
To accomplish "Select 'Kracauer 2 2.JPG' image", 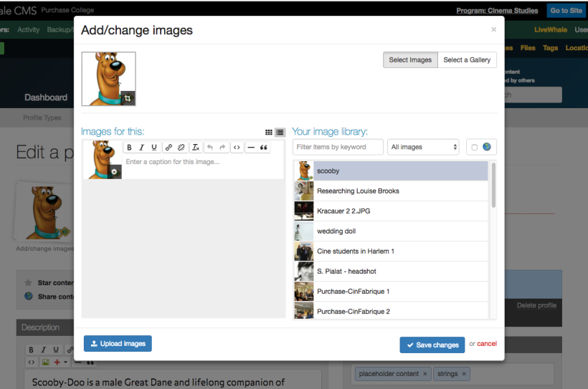I will coord(391,211).
